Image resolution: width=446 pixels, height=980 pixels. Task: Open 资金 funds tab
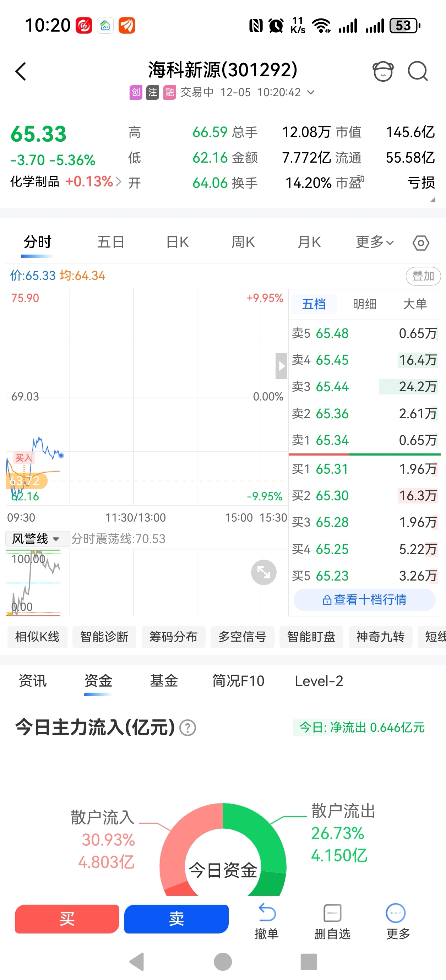(x=98, y=681)
